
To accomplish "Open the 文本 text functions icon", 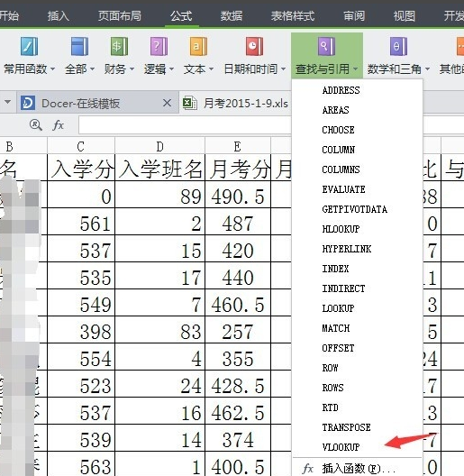I will pos(198,47).
